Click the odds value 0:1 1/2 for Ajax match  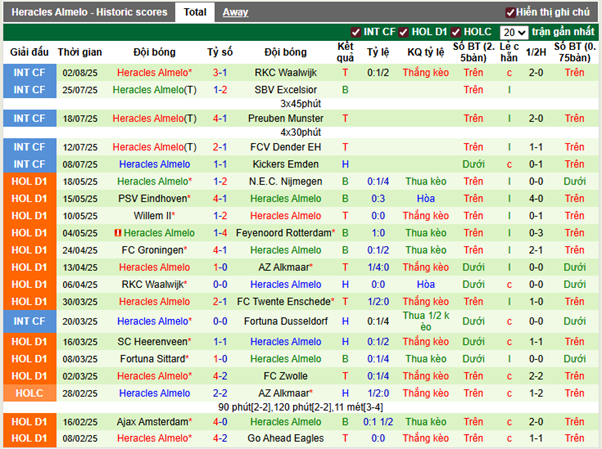point(378,422)
